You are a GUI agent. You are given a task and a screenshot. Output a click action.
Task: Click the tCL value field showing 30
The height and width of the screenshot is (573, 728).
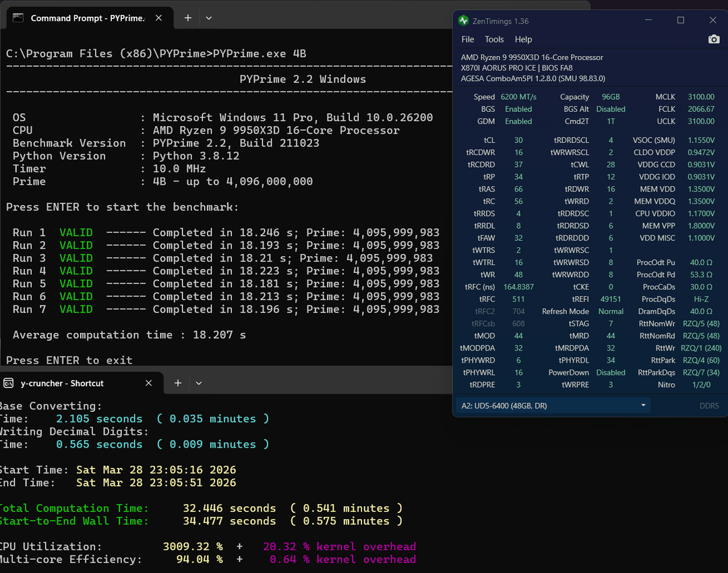518,140
